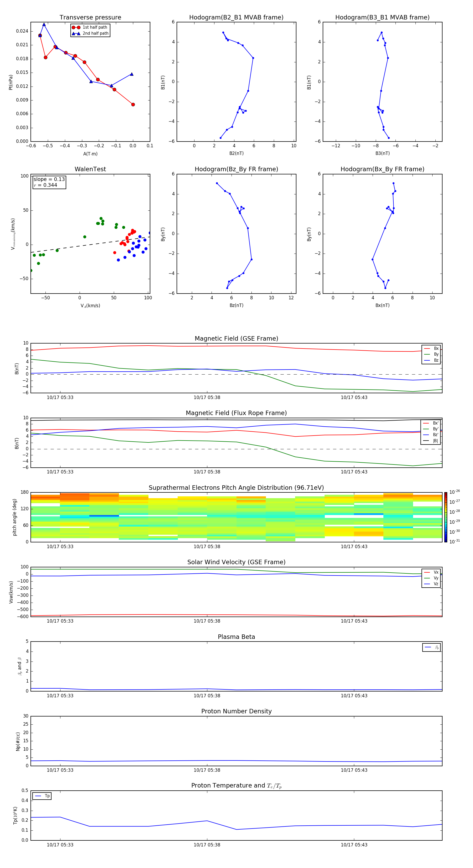Click the Bz(nT) x-axis label in FR hodogram
This screenshot has width=473, height=868.
(x=236, y=305)
